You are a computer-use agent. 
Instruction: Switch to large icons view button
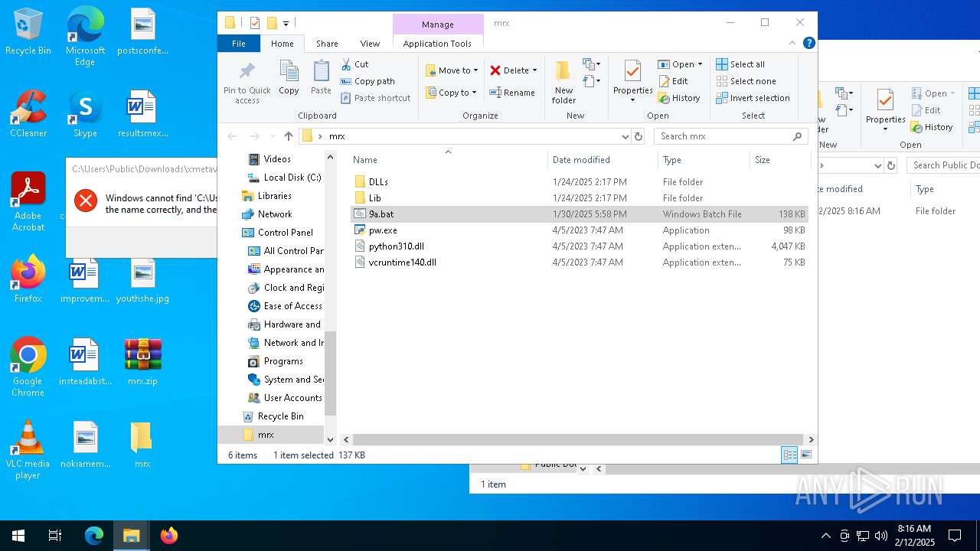[x=805, y=455]
